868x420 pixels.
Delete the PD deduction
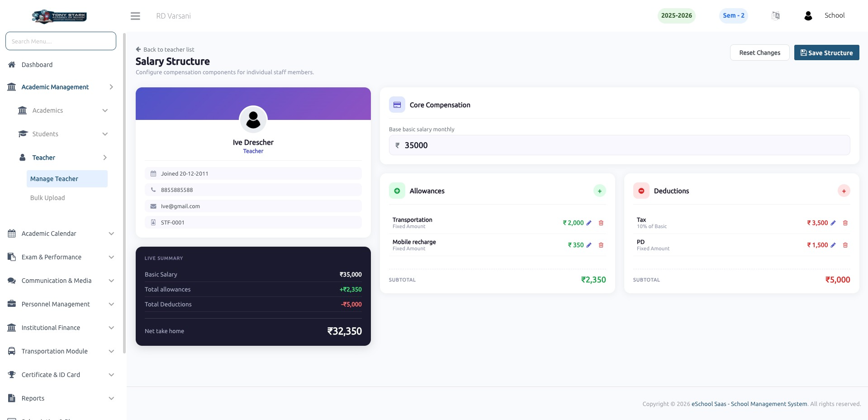[x=845, y=245]
